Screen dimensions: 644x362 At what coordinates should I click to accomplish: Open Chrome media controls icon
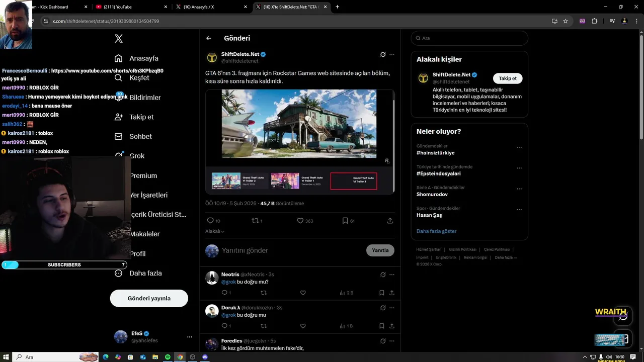[x=612, y=21]
